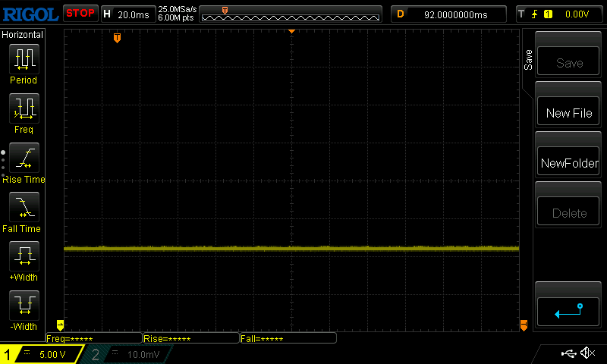This screenshot has width=607, height=364.
Task: Select the +Width measurement icon
Action: pos(24,256)
